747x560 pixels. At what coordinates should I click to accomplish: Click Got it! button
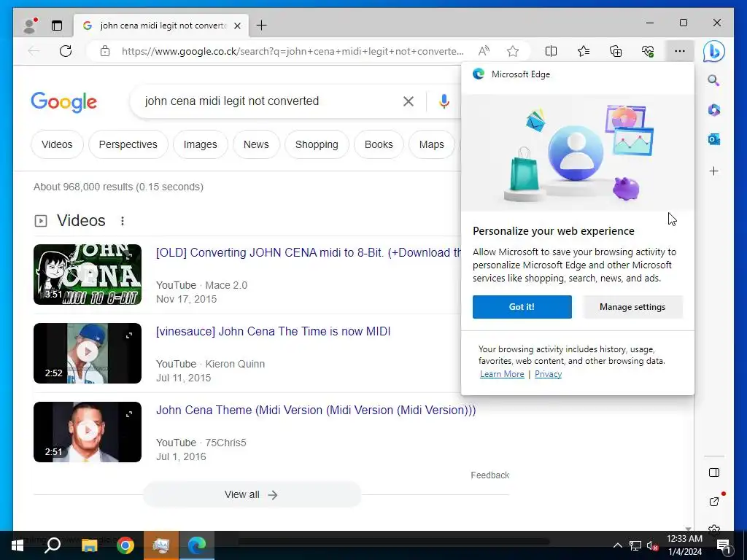[x=522, y=307]
